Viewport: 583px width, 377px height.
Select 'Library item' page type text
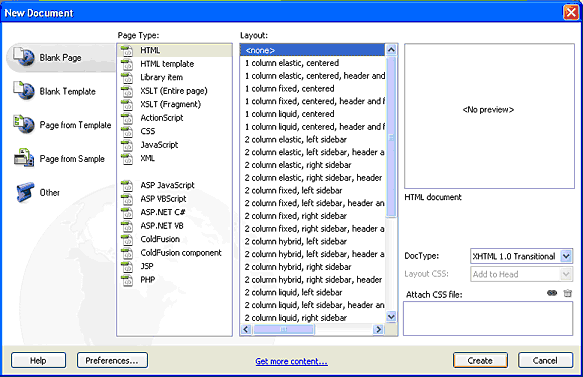(161, 77)
